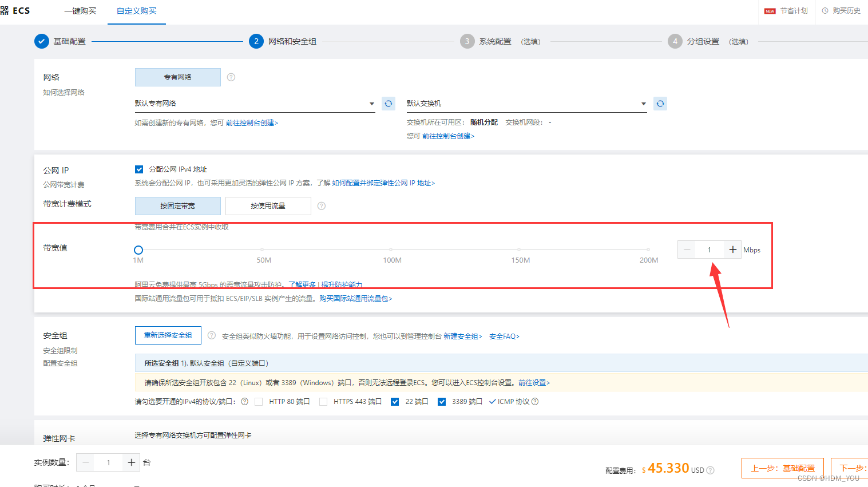Uncheck 分配公网 IPv4 地址

pyautogui.click(x=139, y=169)
